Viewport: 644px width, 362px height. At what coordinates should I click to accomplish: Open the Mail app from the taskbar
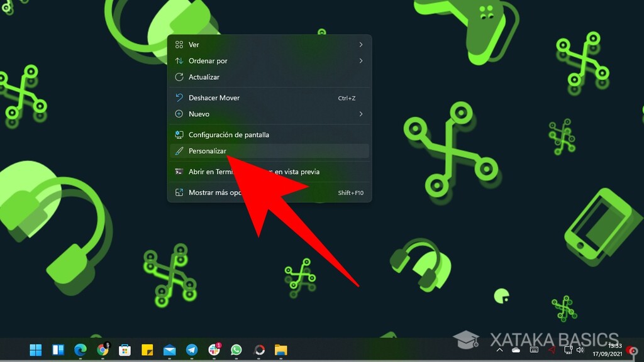(169, 350)
